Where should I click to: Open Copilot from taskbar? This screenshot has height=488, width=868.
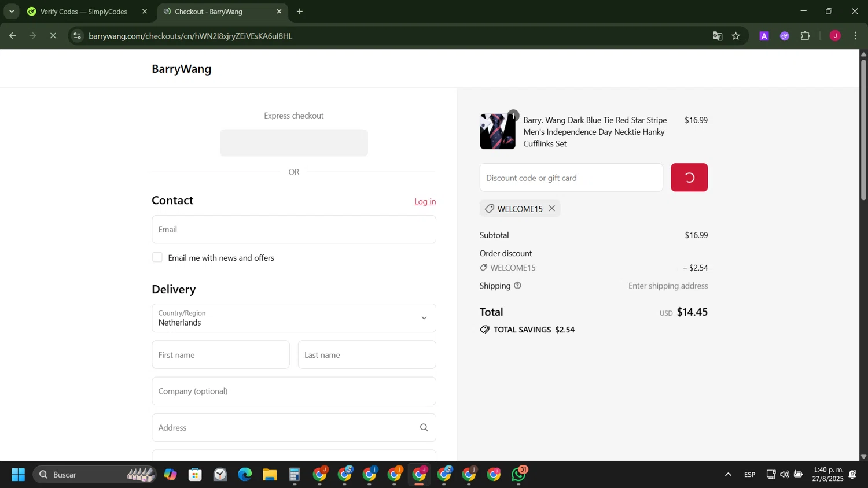coord(170,475)
